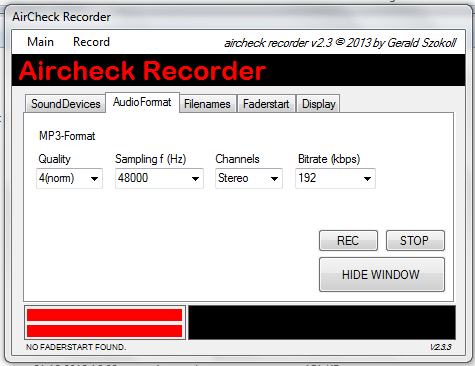Go to the Faderstart tab
The width and height of the screenshot is (475, 366).
pyautogui.click(x=266, y=104)
